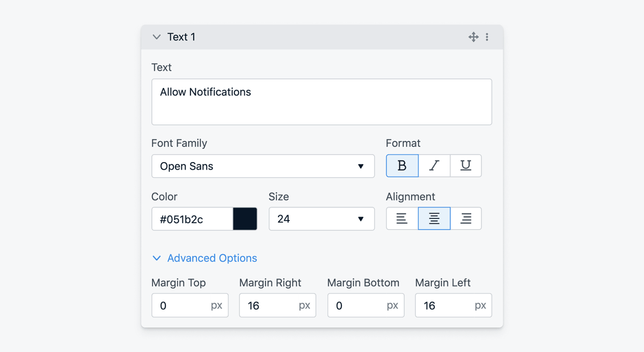The image size is (644, 352).
Task: Click the Font Family label
Action: tap(179, 143)
